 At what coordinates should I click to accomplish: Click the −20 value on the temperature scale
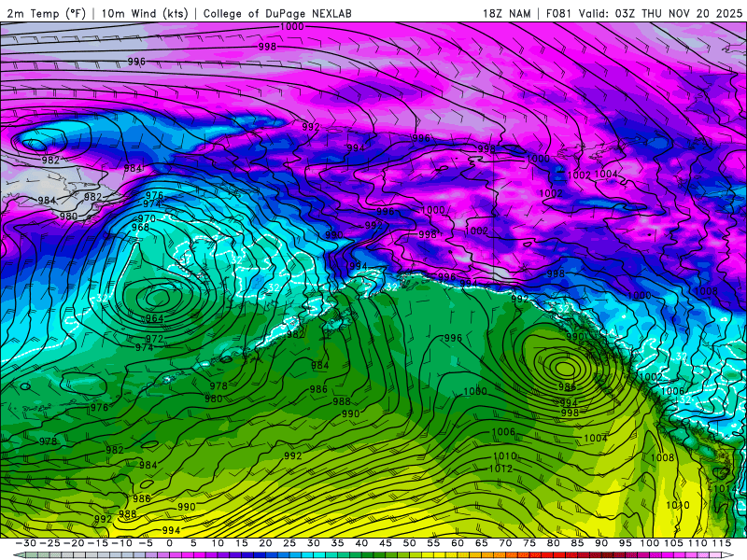74,543
